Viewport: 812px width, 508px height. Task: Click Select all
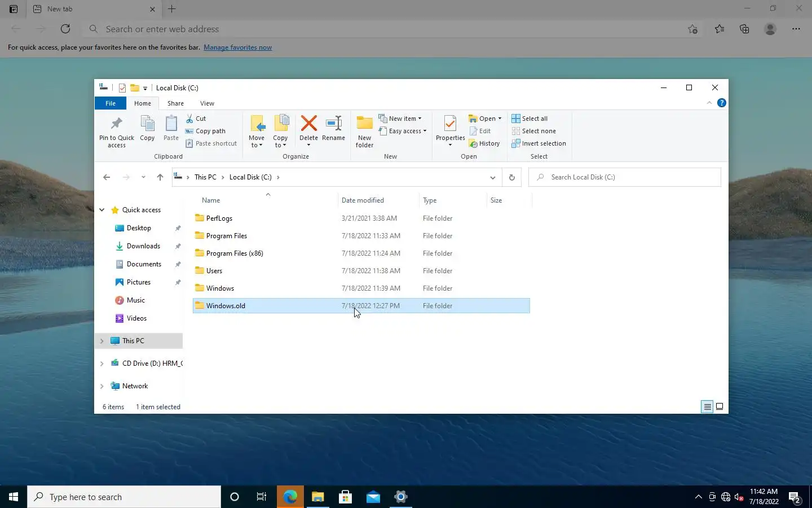click(529, 119)
